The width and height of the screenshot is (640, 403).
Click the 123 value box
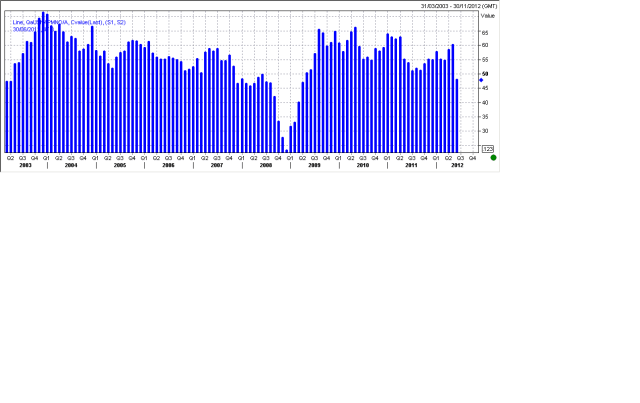[x=488, y=148]
